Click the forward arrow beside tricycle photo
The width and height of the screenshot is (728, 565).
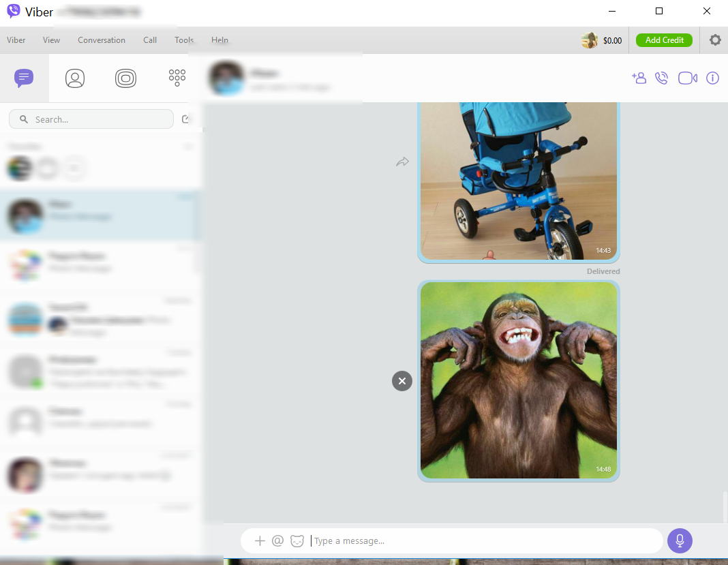(x=402, y=162)
